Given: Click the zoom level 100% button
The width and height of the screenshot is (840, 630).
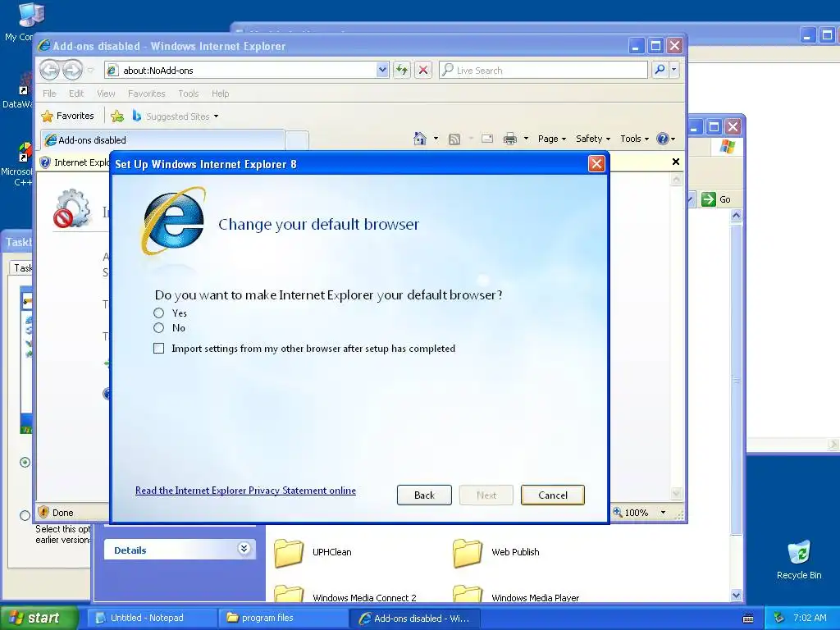Looking at the screenshot, I should click(631, 513).
